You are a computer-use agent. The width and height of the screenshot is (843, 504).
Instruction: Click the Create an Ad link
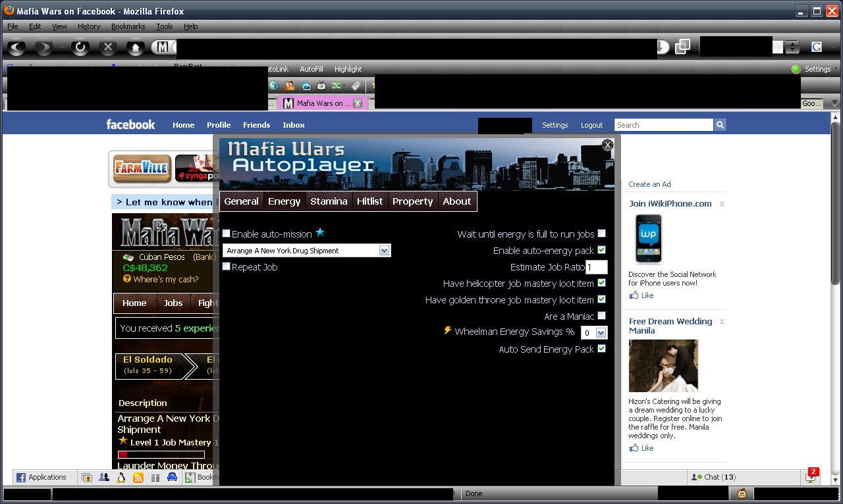pos(649,184)
